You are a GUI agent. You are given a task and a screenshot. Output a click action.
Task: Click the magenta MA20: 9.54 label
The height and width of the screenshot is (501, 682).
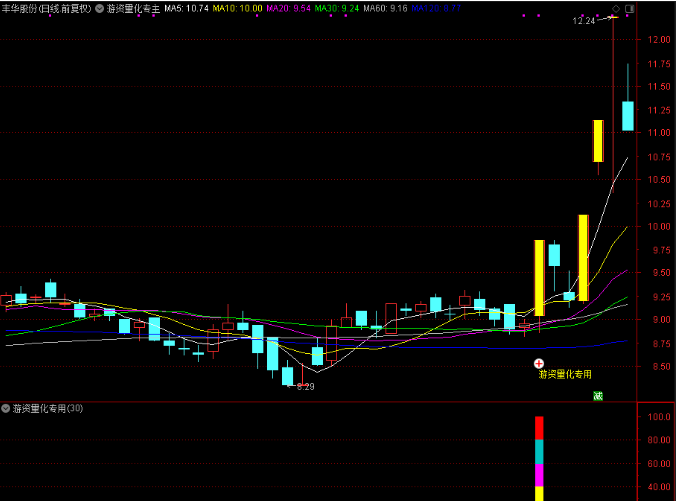[x=288, y=8]
